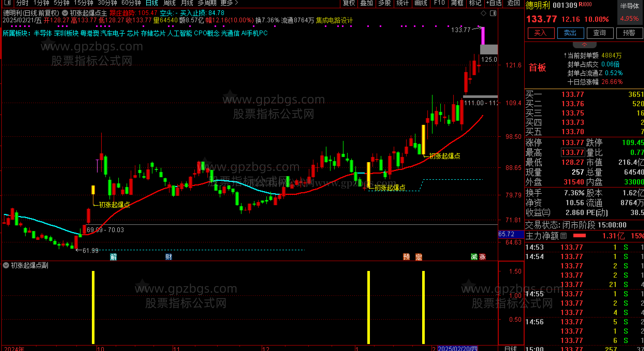Click the 标记 mark tool
This screenshot has height=351, width=644.
coord(475,3)
